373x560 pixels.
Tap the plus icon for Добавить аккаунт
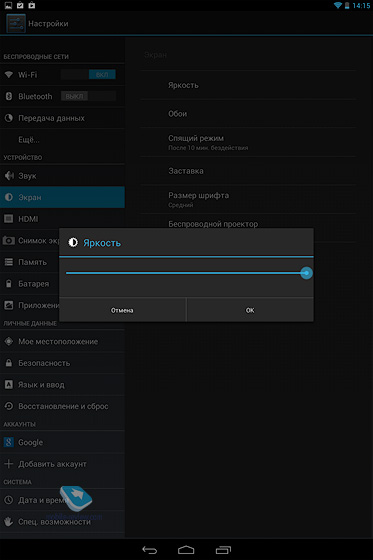tap(9, 464)
